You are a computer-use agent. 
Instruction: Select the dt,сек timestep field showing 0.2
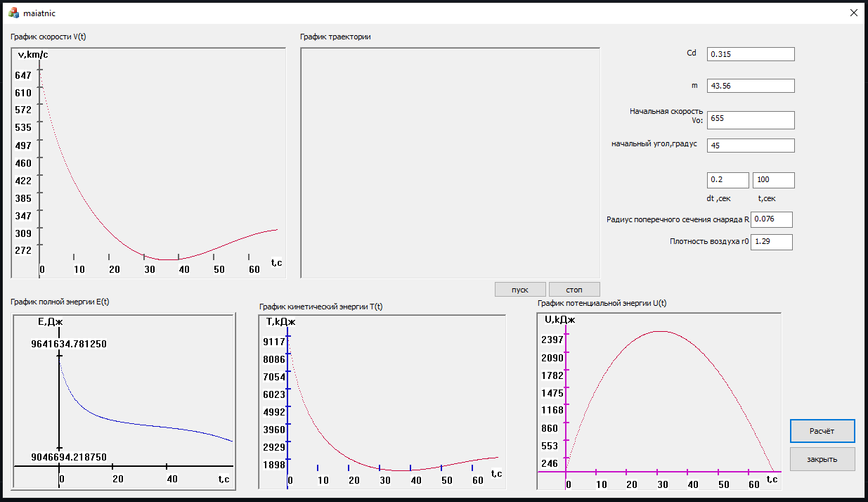(x=727, y=180)
